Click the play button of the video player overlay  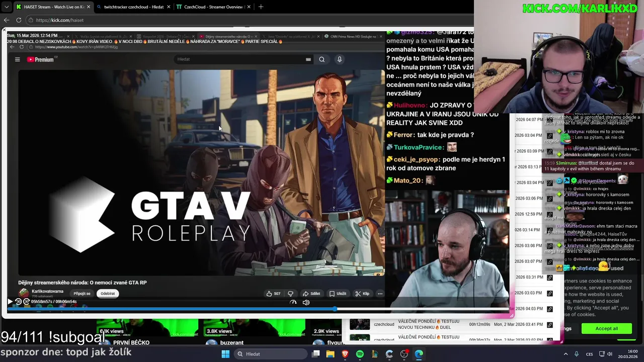10,302
